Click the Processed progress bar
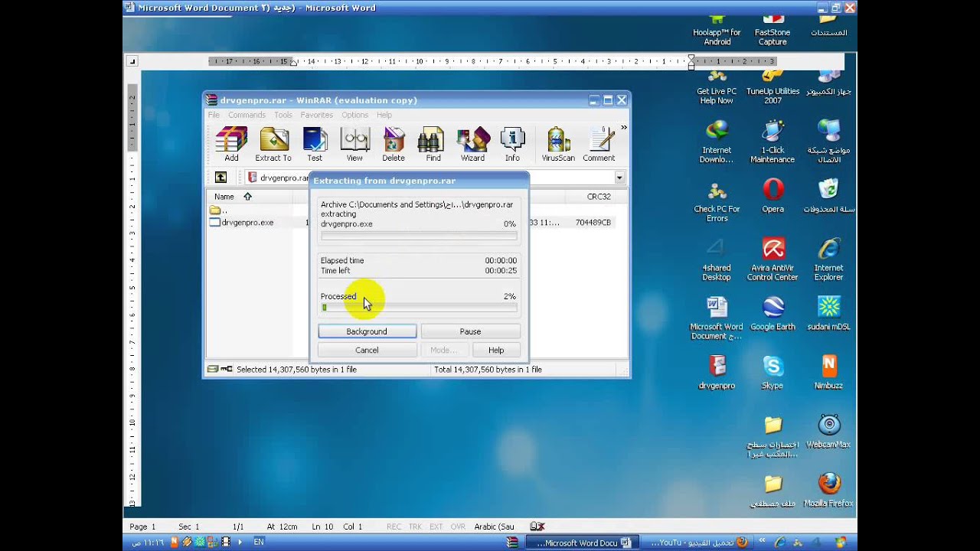The height and width of the screenshot is (551, 980). [x=419, y=307]
